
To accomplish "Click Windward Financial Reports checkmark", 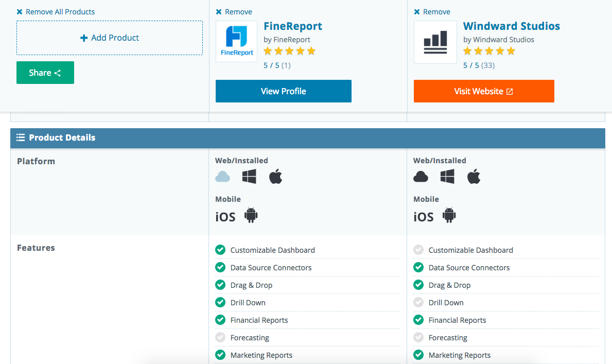I will [419, 320].
